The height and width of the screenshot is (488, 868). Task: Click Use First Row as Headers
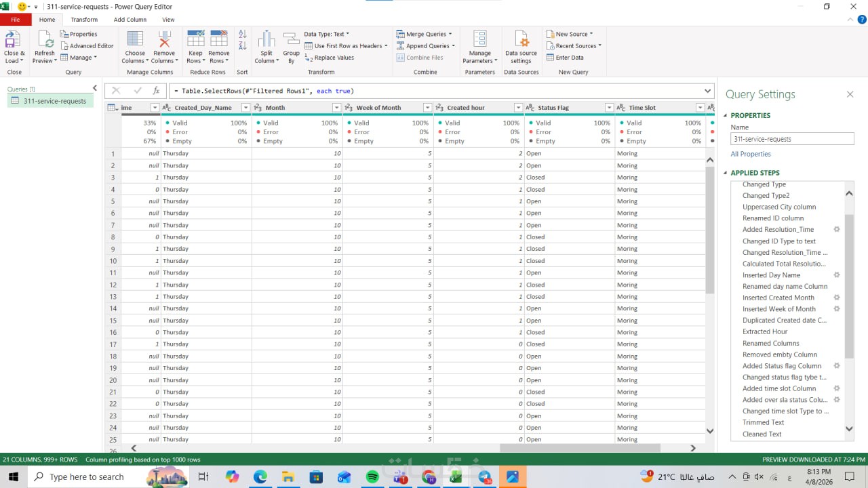(346, 46)
